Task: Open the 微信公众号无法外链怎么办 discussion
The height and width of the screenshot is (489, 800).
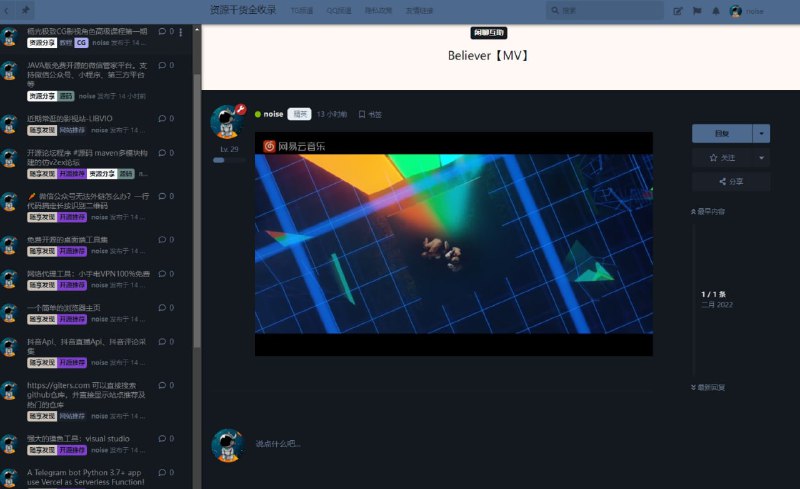Action: (89, 201)
